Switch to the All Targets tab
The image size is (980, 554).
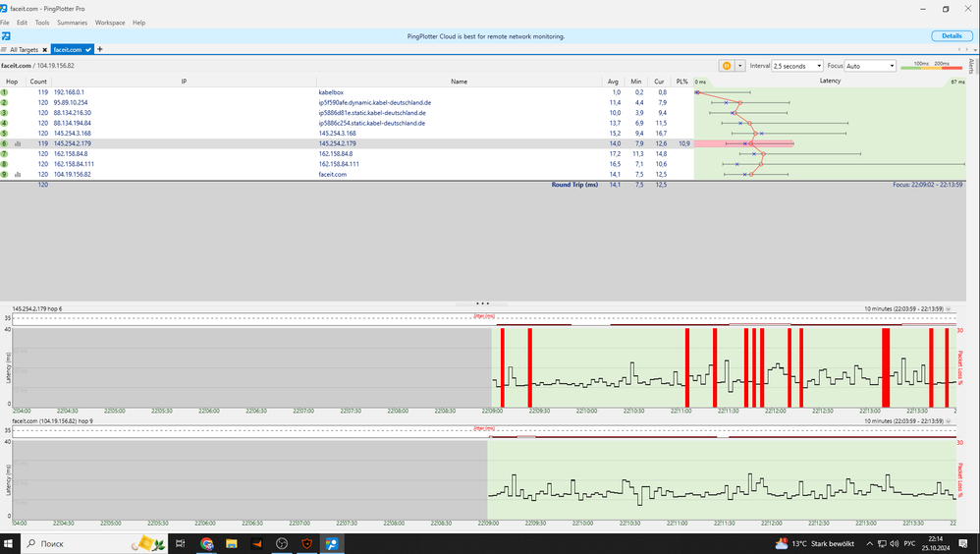point(25,49)
